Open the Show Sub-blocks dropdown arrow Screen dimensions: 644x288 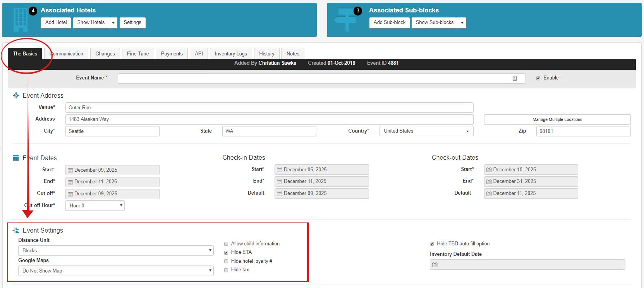click(462, 22)
